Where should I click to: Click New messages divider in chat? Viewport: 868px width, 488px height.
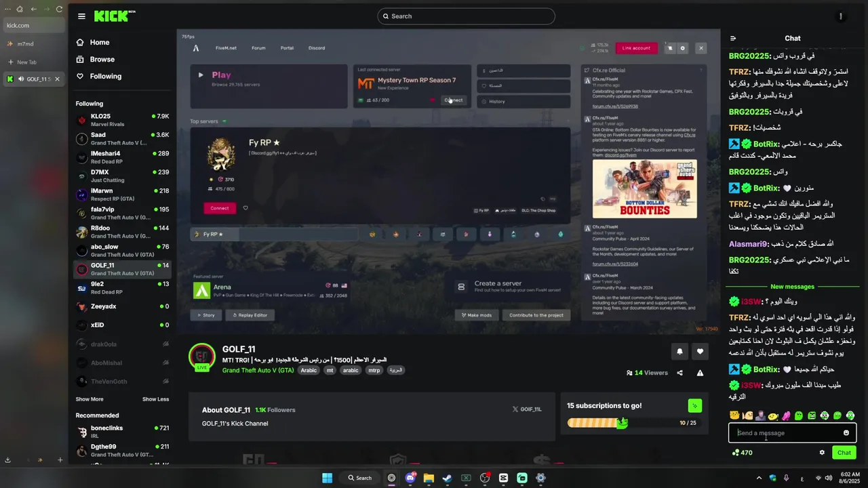[792, 287]
